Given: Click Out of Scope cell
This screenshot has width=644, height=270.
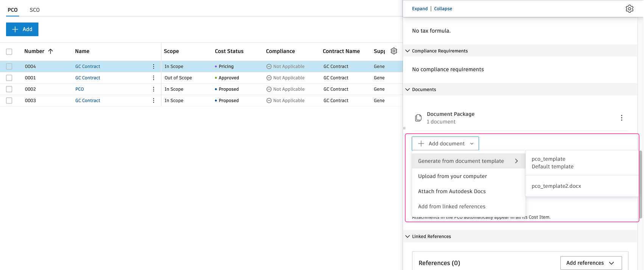Looking at the screenshot, I should click(x=178, y=78).
